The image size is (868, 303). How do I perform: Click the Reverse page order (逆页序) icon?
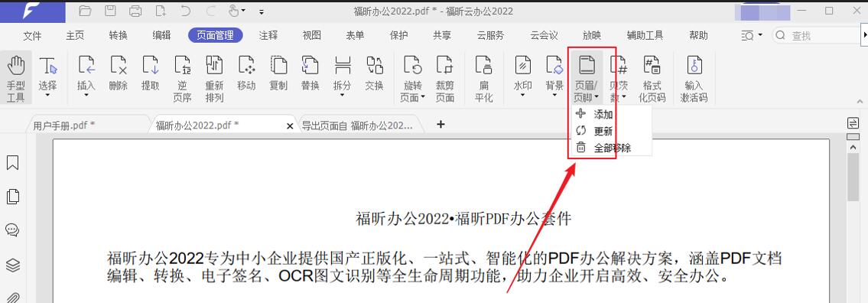tap(182, 66)
